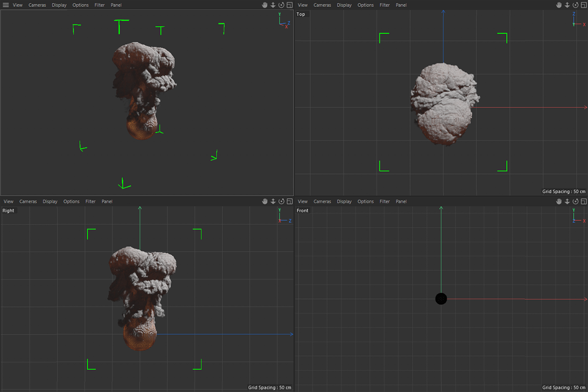Click the pan hand icon in Front viewport
The height and width of the screenshot is (392, 588).
point(559,201)
